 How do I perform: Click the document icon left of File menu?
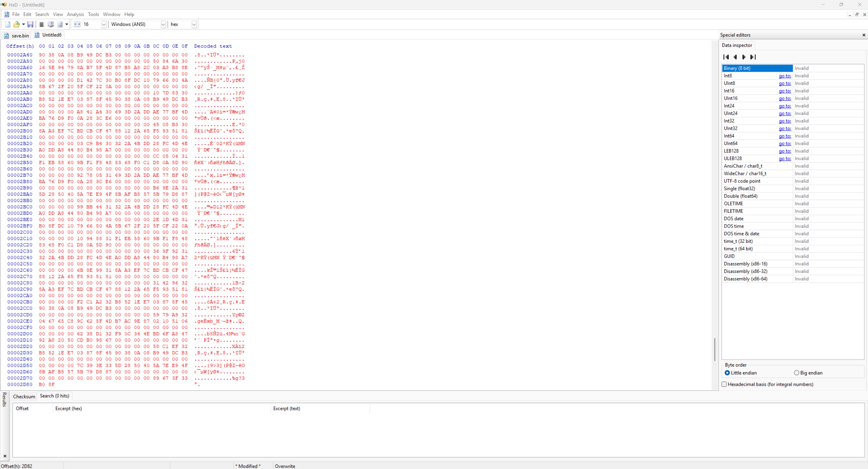6,14
